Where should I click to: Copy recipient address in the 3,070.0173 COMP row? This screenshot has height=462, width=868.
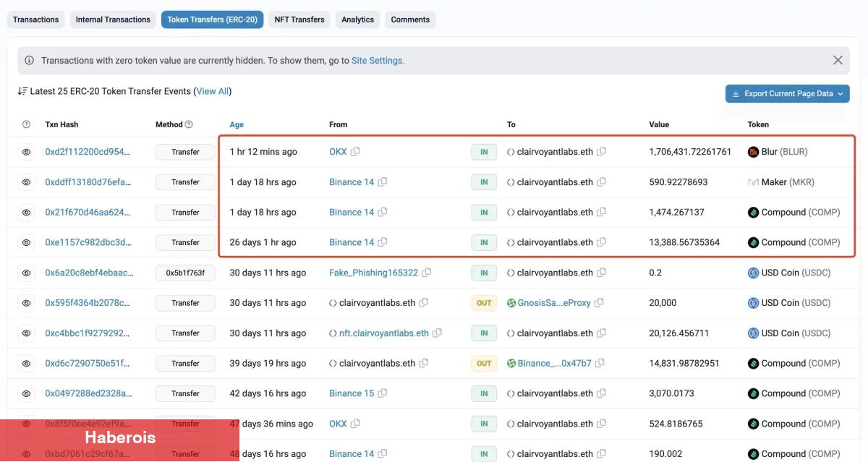point(602,393)
